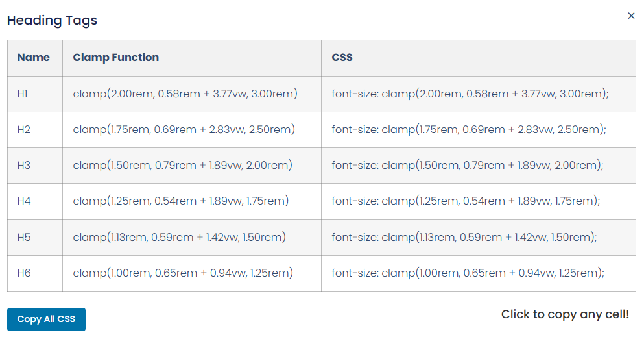Close the Heading Tags dialog
Viewport: 644px width, 337px height.
pos(631,16)
